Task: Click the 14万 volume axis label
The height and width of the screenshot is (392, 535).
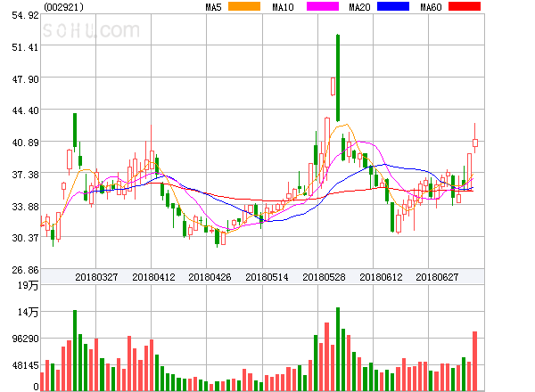Action: pyautogui.click(x=28, y=312)
